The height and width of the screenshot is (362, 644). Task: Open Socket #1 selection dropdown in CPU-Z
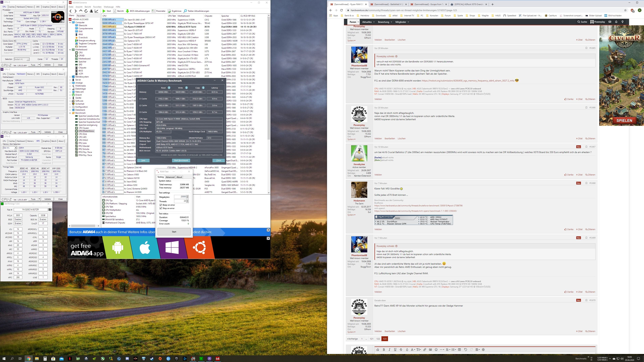tap(28, 59)
